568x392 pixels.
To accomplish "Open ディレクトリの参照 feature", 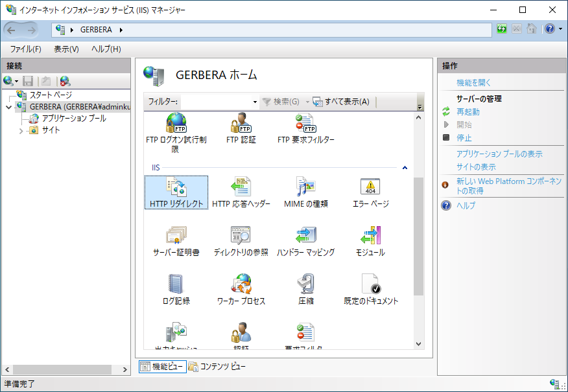I will [x=241, y=240].
